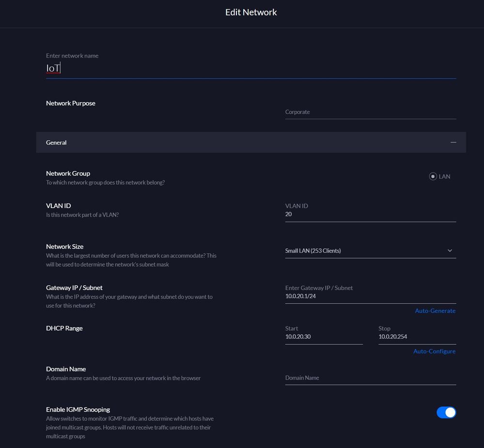Open the Network Purpose Corporate selector
Viewport: 484px width, 448px height.
click(370, 112)
